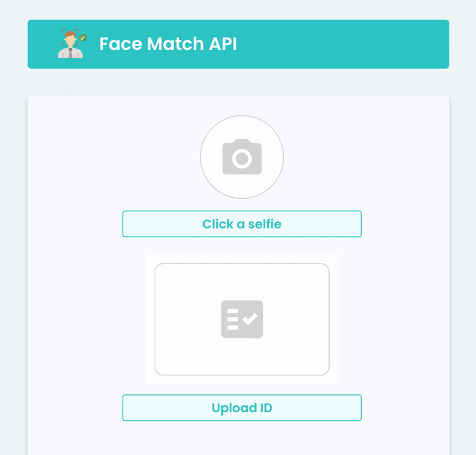Click the ID checklist card icon

242,319
